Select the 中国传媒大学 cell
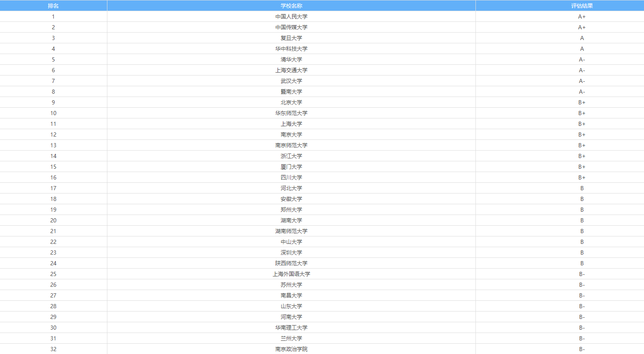Viewport: 644px width, 354px height. click(x=291, y=27)
